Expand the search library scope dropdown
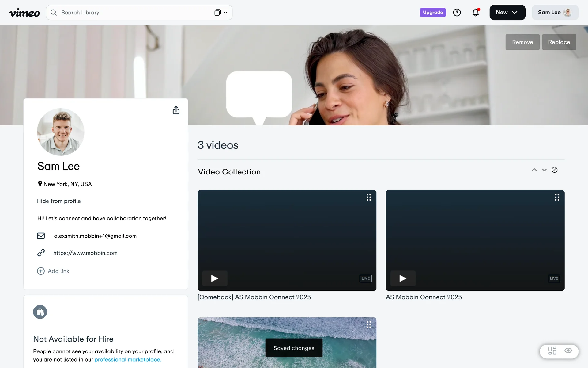 tap(221, 13)
